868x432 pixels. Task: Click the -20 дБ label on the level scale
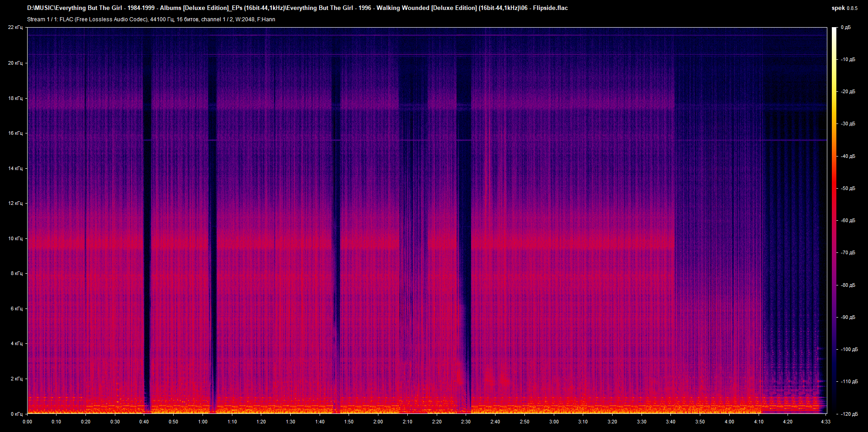tap(848, 91)
